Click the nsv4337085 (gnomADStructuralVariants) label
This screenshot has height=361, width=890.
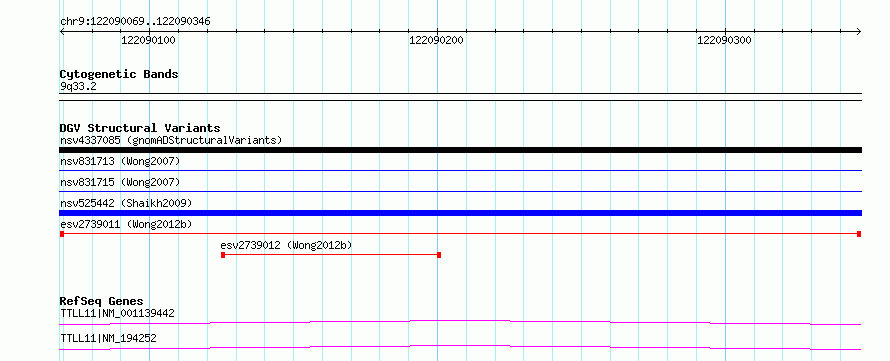[171, 140]
